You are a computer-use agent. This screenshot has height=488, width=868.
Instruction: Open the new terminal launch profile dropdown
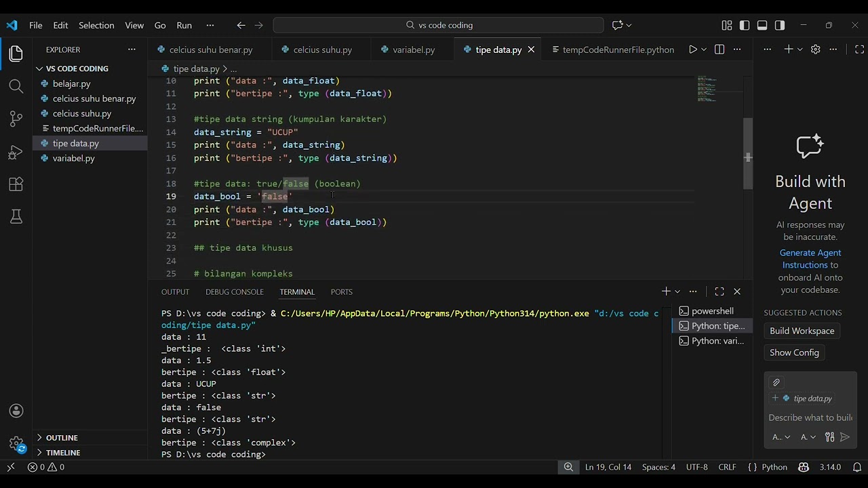tap(677, 291)
